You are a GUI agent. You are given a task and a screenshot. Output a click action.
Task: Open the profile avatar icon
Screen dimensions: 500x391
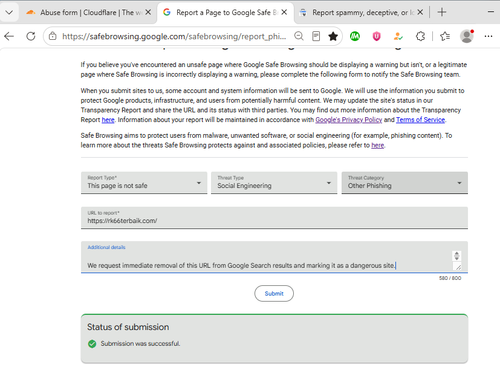pos(467,36)
